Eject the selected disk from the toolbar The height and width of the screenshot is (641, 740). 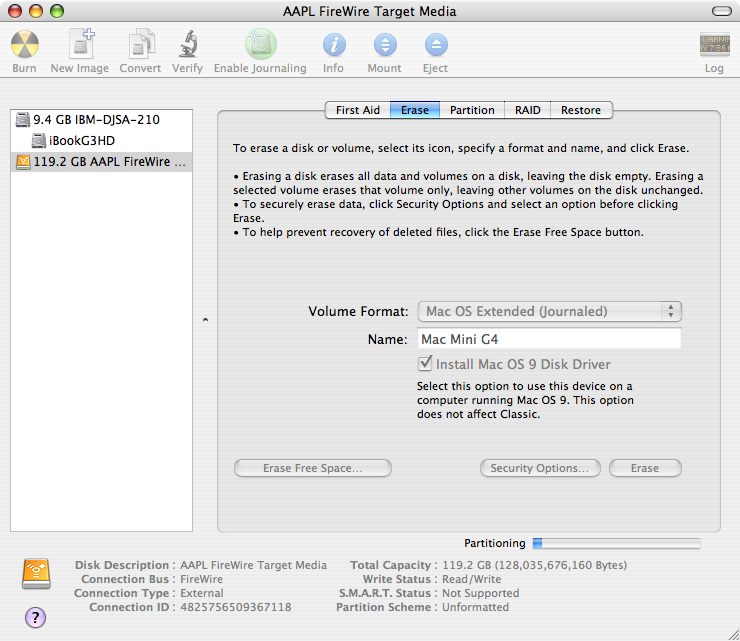tap(436, 45)
